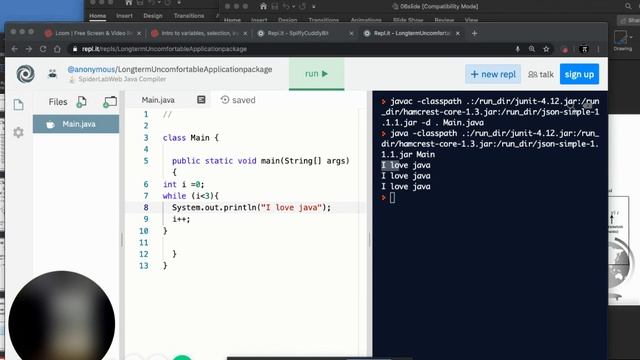
Task: Open the settings gear in sidebar
Action: coord(18,132)
